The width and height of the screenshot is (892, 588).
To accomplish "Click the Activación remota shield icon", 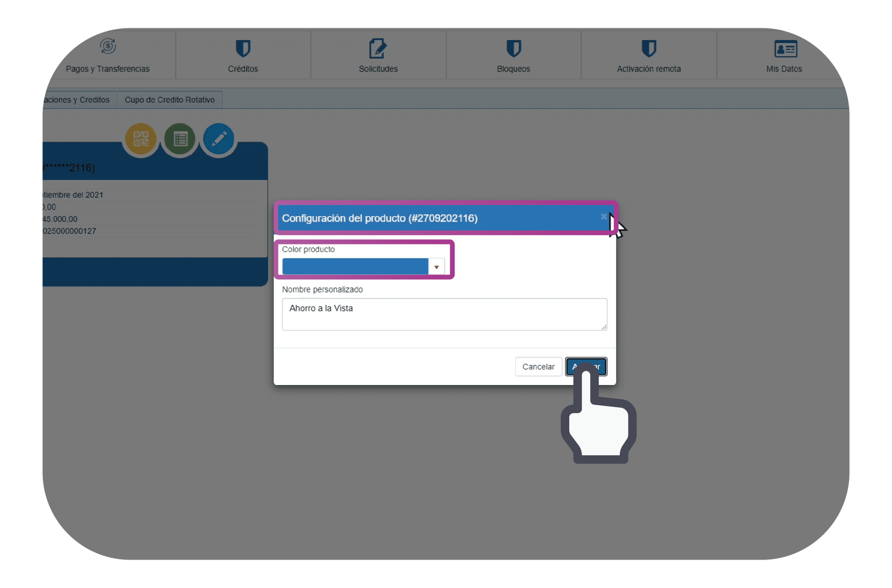I will pos(649,48).
